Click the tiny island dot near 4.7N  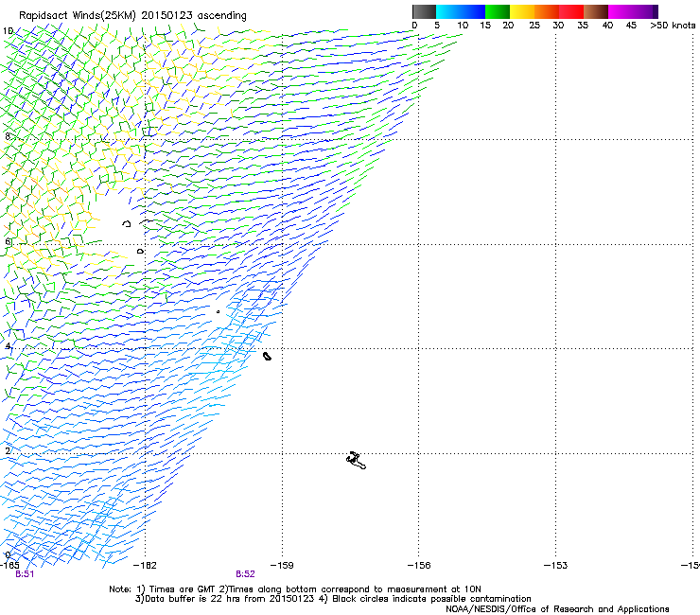[x=218, y=311]
